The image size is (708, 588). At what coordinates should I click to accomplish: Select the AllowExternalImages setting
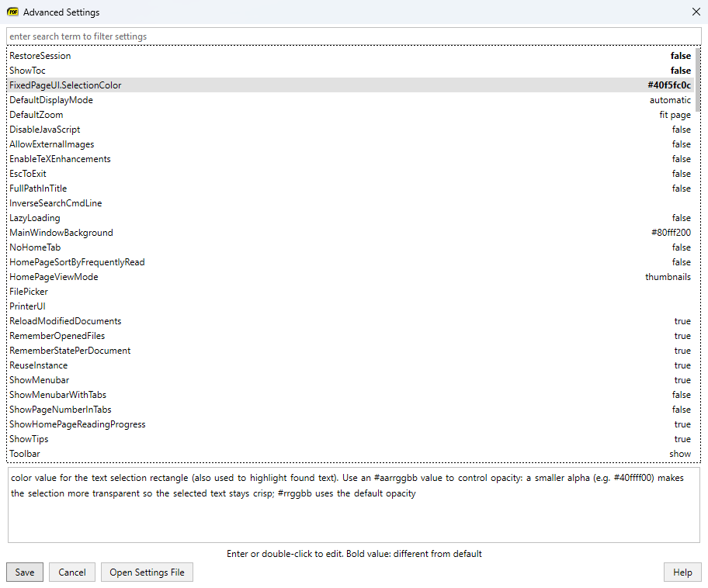click(350, 144)
